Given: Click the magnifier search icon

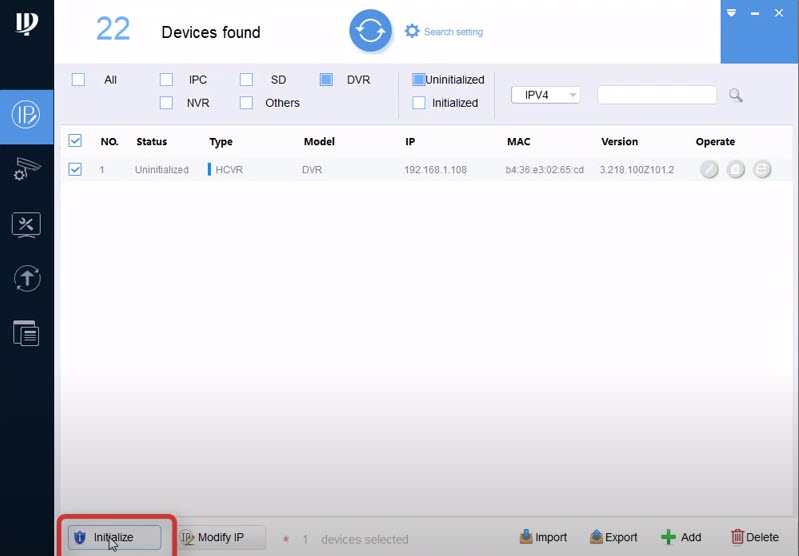Looking at the screenshot, I should 736,95.
